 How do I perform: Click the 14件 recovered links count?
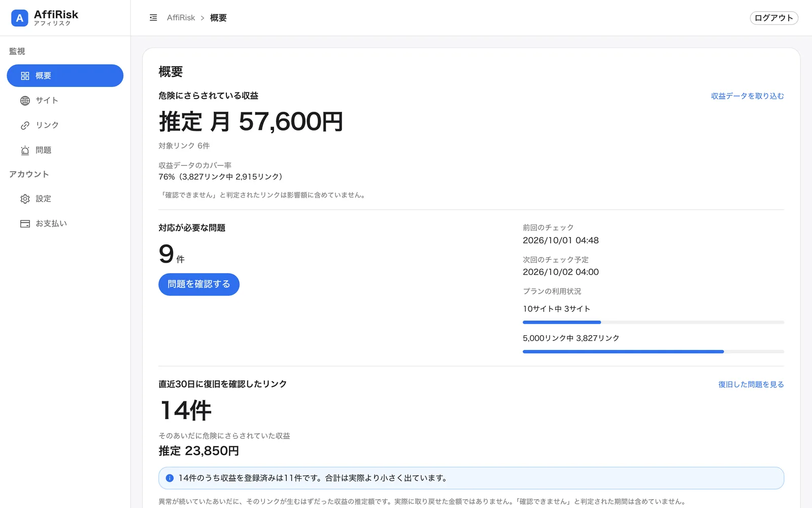[x=185, y=410]
